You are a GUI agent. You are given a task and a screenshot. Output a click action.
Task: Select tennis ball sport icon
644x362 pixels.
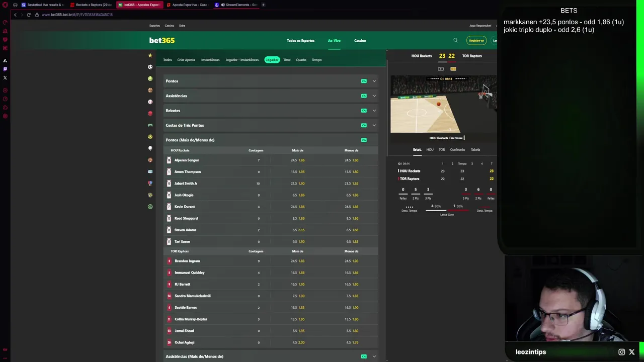(x=150, y=78)
